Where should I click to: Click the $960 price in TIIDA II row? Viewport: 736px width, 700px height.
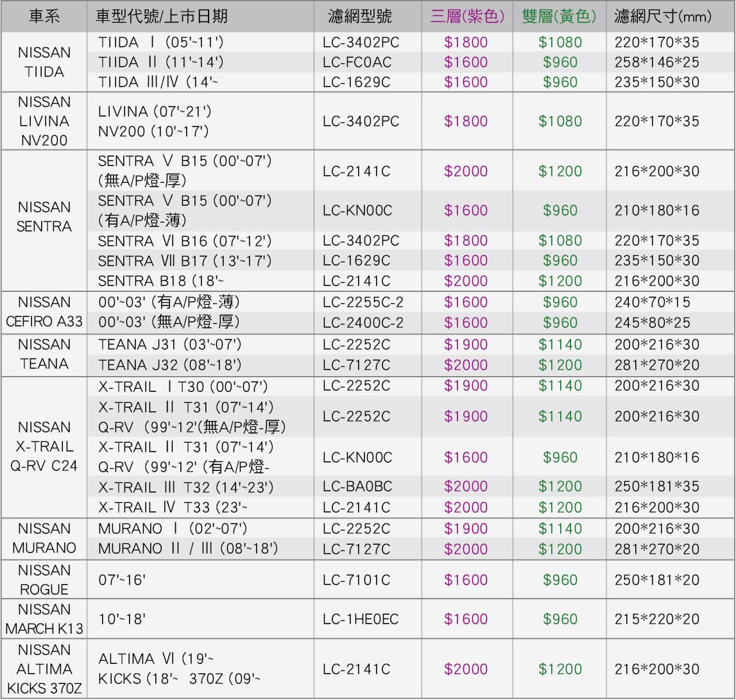coord(560,62)
